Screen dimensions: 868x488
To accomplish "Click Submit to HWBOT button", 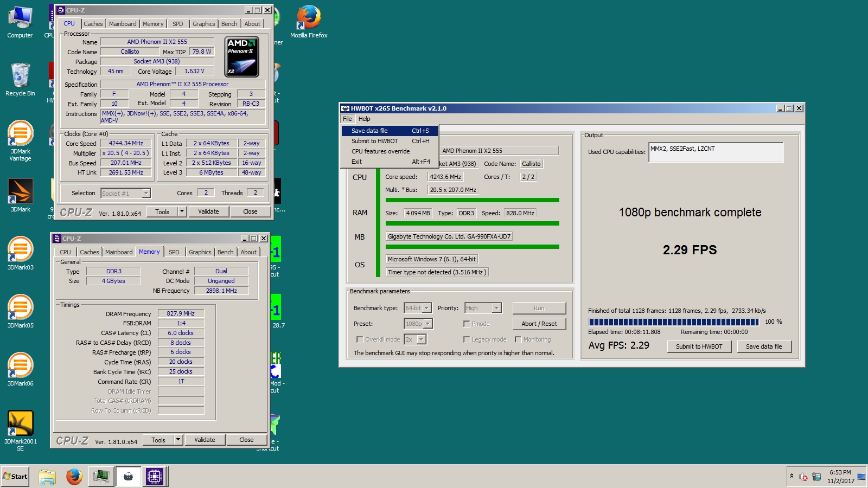I will pos(699,346).
